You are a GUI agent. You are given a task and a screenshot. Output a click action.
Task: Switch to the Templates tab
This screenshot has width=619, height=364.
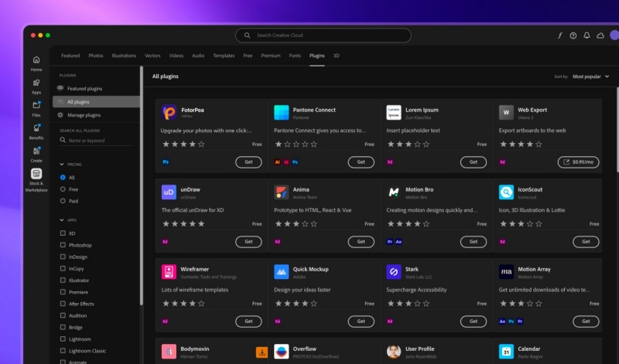(x=224, y=56)
